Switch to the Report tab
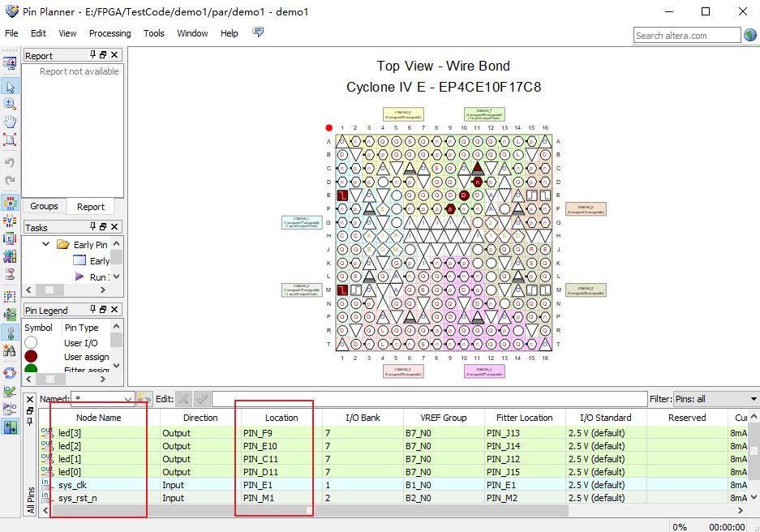The image size is (760, 532). [91, 207]
